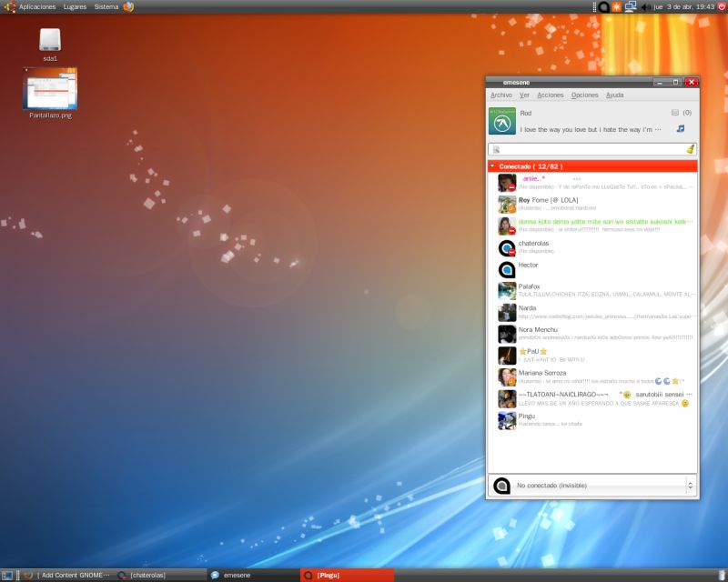The image size is (728, 582).
Task: Select contact Nora Menchu
Action: point(592,334)
